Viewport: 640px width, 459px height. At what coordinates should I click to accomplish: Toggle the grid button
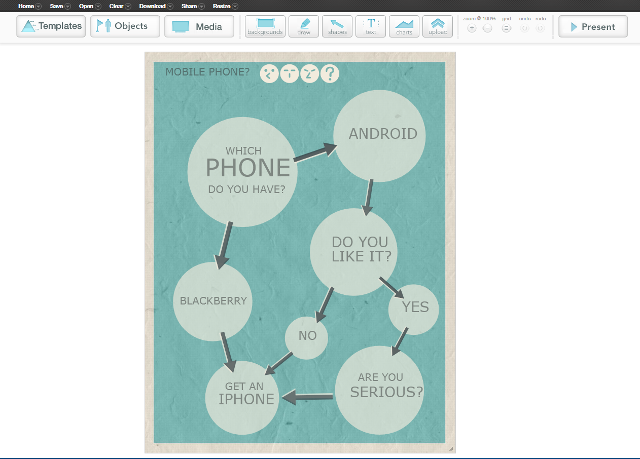tap(506, 28)
